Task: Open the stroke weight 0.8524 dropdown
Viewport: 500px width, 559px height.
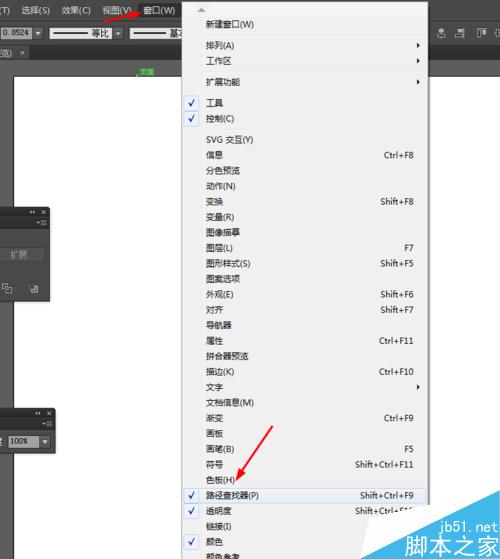Action: (x=38, y=34)
